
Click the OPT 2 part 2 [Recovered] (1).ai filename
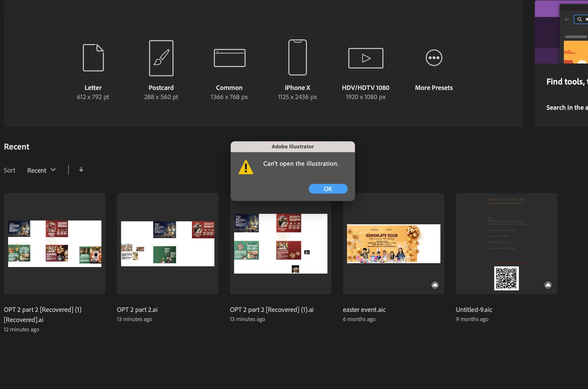[x=272, y=310]
